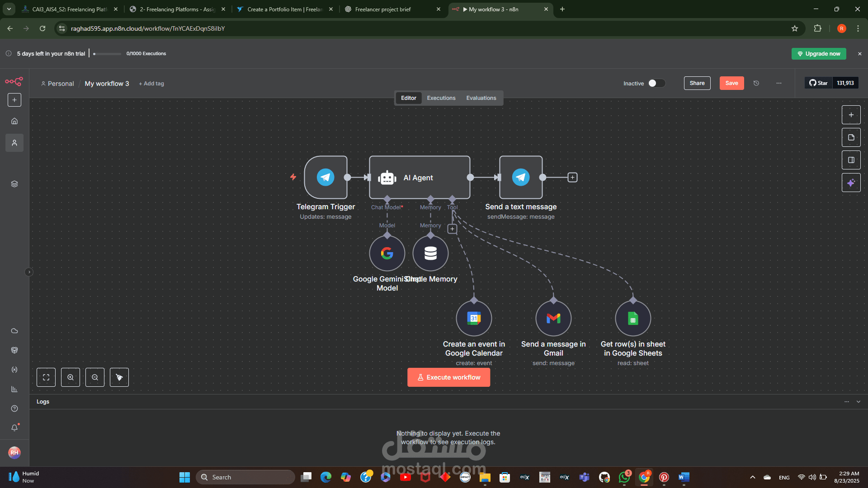Open the Windows Start menu
The image size is (868, 488).
[x=184, y=477]
